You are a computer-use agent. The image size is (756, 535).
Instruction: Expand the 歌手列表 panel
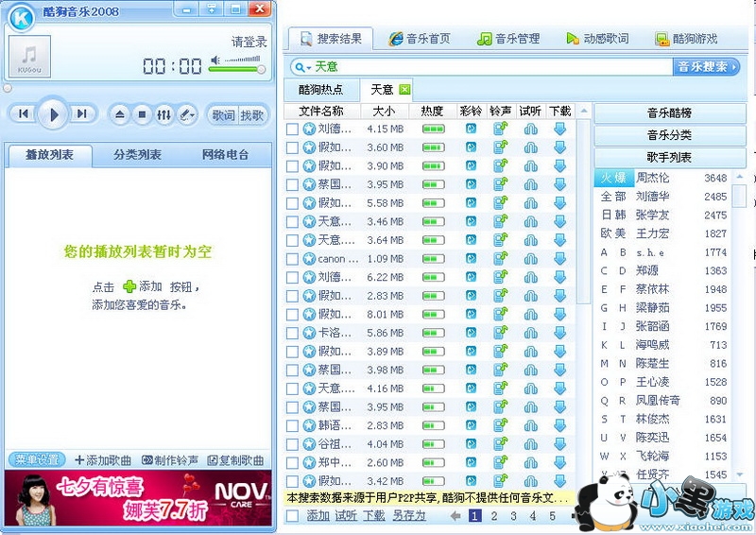670,158
